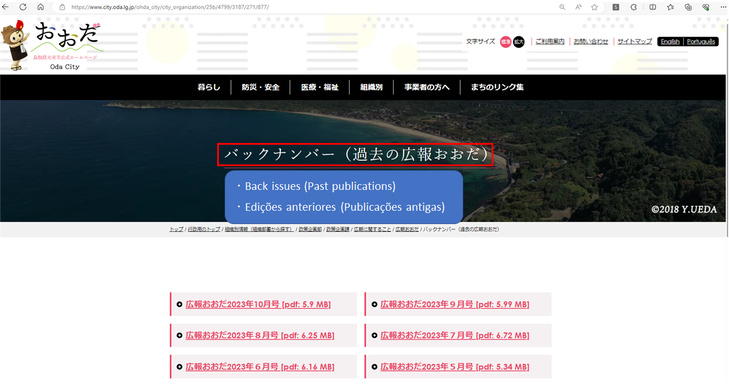Open the zoom magnifier icon in the address bar
The image size is (729, 385).
click(x=562, y=7)
